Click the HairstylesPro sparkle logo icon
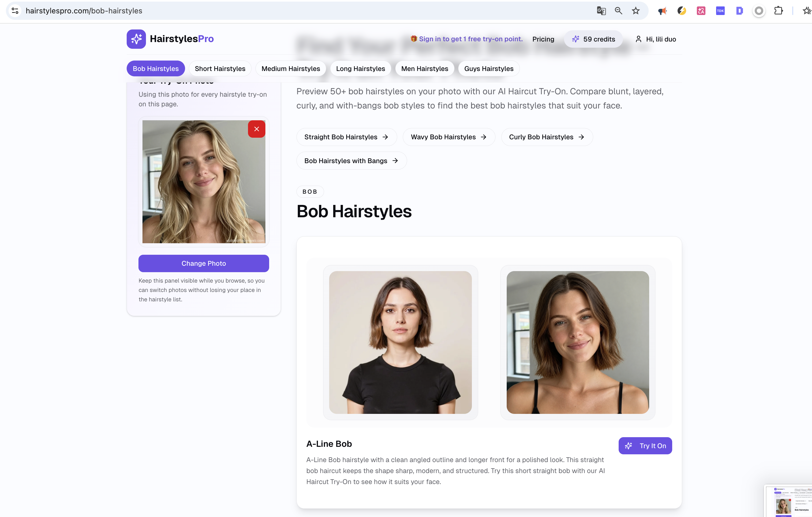Image resolution: width=812 pixels, height=517 pixels. tap(136, 39)
